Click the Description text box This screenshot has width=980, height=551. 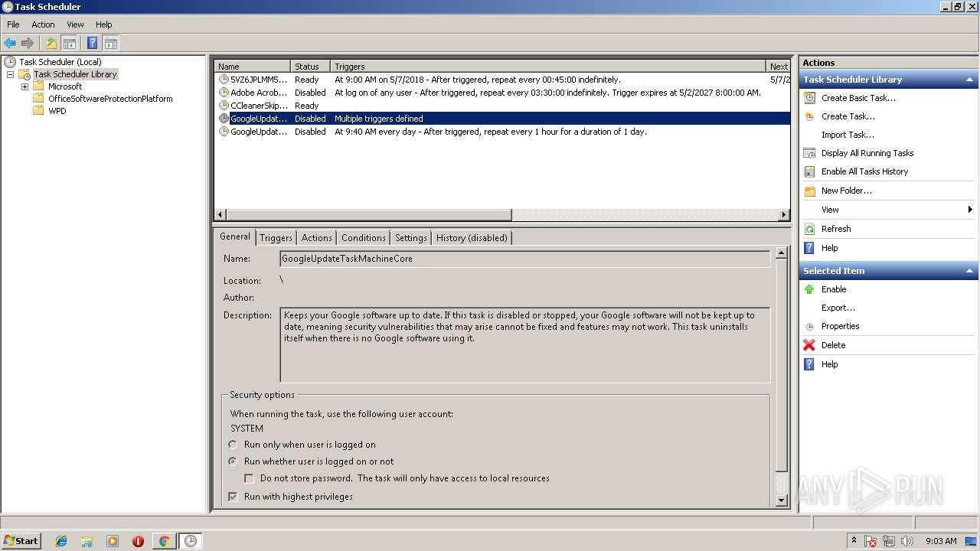pyautogui.click(x=525, y=344)
